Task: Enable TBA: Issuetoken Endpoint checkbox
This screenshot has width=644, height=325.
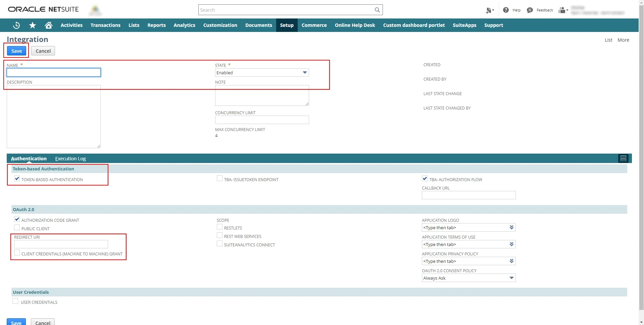Action: [x=219, y=178]
